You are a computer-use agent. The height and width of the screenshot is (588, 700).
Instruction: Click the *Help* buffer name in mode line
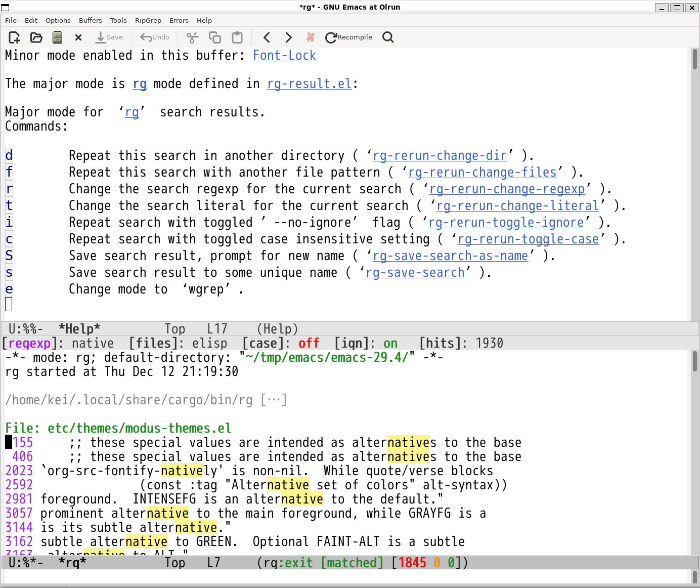coord(79,329)
